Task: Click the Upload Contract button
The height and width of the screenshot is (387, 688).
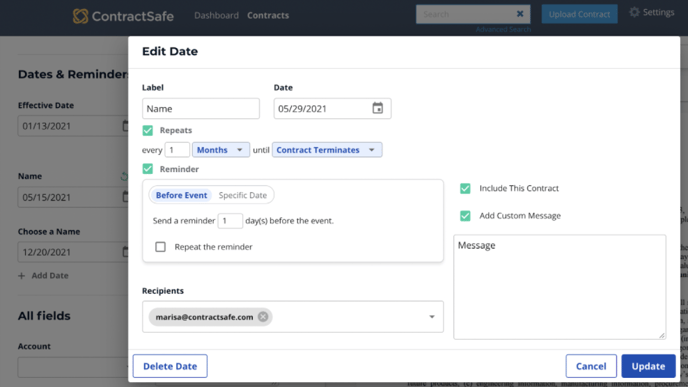Action: (x=579, y=14)
